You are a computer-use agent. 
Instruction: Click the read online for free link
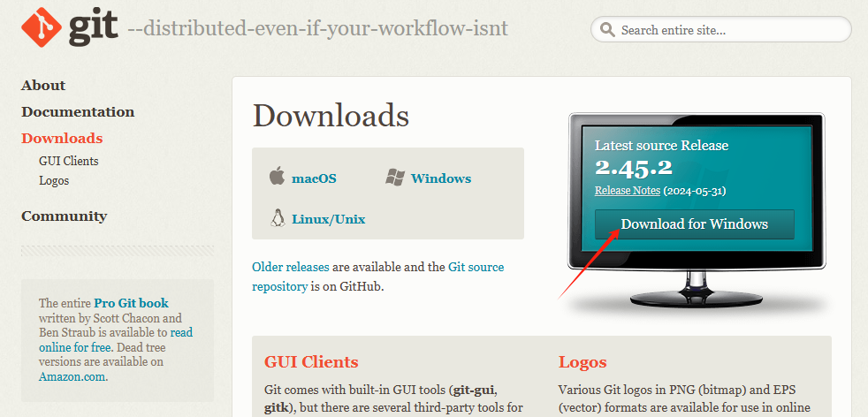point(116,340)
